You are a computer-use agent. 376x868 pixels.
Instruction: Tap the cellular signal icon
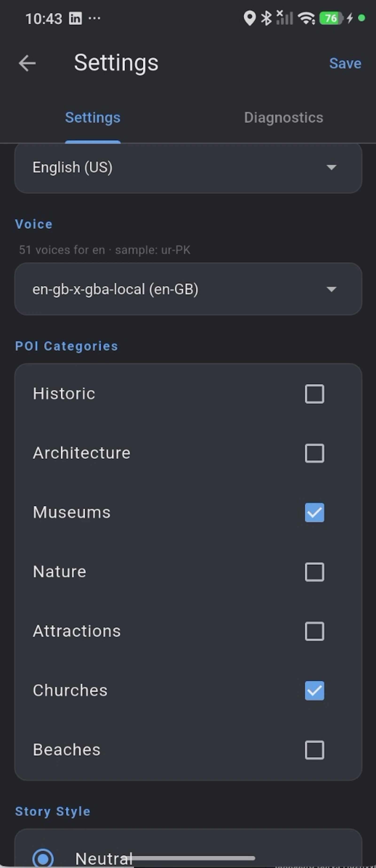285,18
